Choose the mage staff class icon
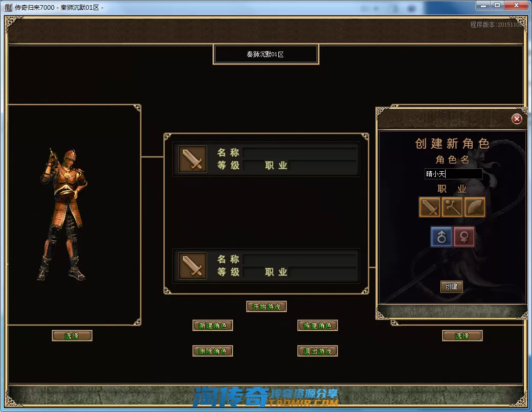 tap(452, 207)
